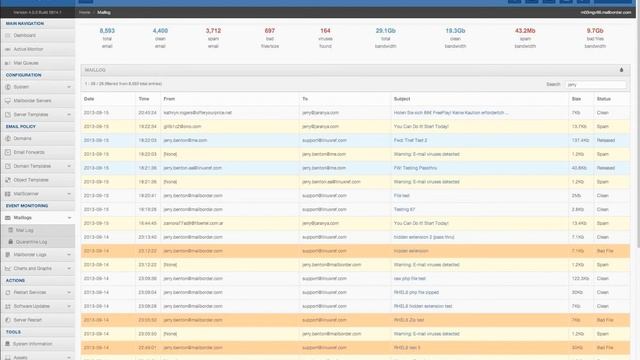Click the Maillogs envelope icon
The width and height of the screenshot is (640, 360).
tap(8, 218)
